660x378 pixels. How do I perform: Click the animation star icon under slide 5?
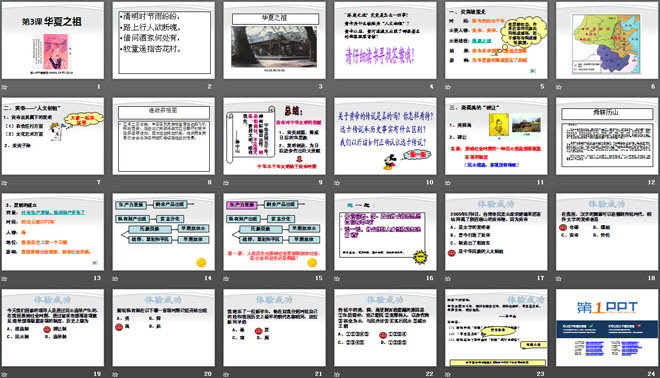pyautogui.click(x=448, y=87)
